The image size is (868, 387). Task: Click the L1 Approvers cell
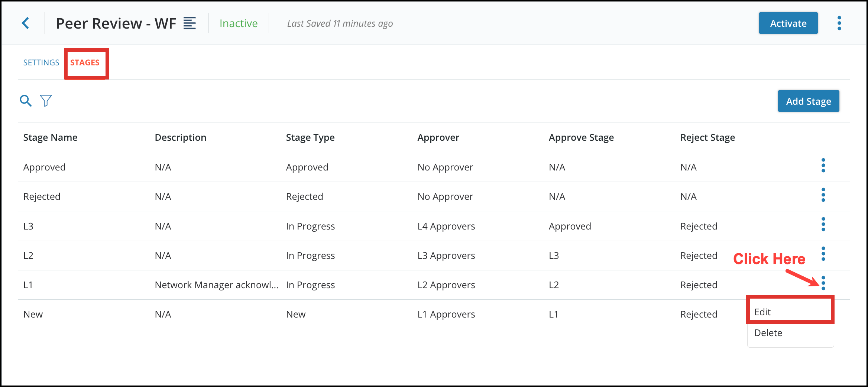pyautogui.click(x=446, y=314)
